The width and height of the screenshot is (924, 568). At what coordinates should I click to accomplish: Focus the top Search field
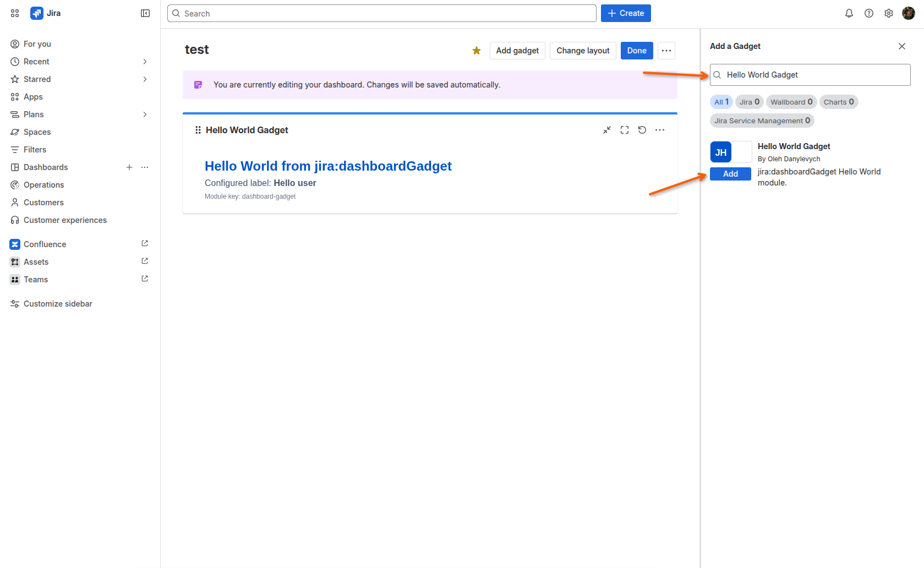(382, 13)
